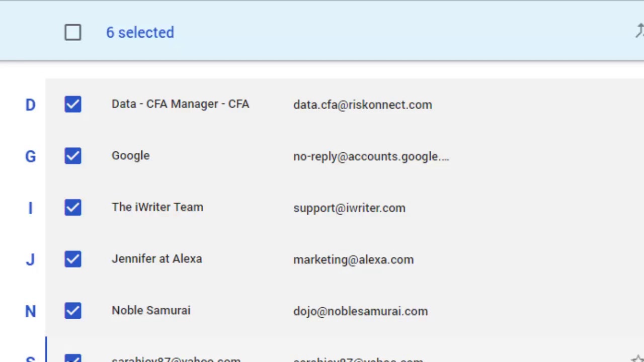Screen dimensions: 644x362
Task: Select the marketing@alexa.com email
Action: point(353,260)
